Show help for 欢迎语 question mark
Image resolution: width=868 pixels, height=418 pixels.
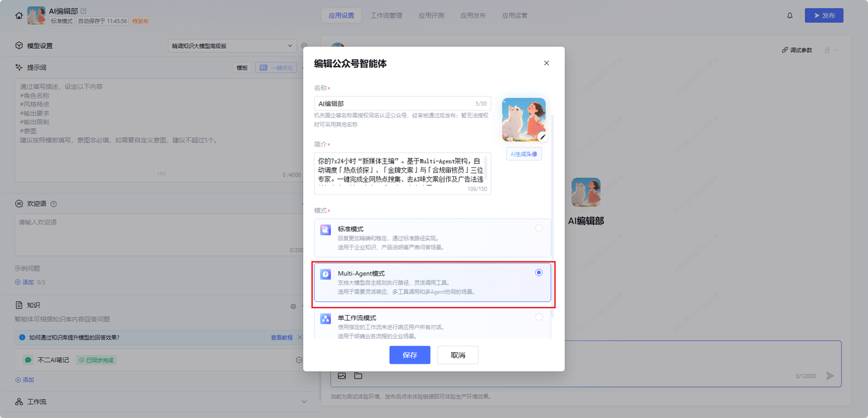[x=54, y=203]
